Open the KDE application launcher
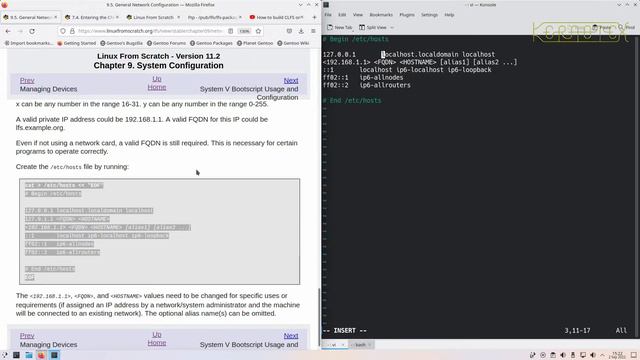 coord(4,355)
